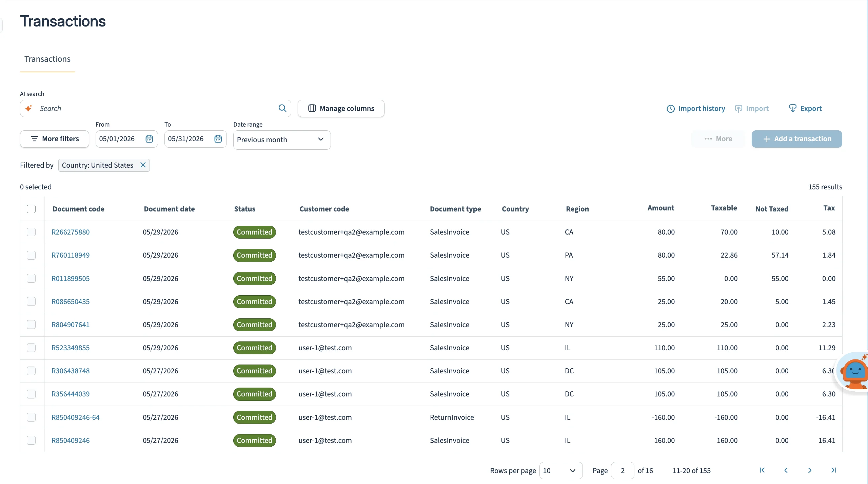The width and height of the screenshot is (868, 484).
Task: Open the More actions menu
Action: [718, 139]
